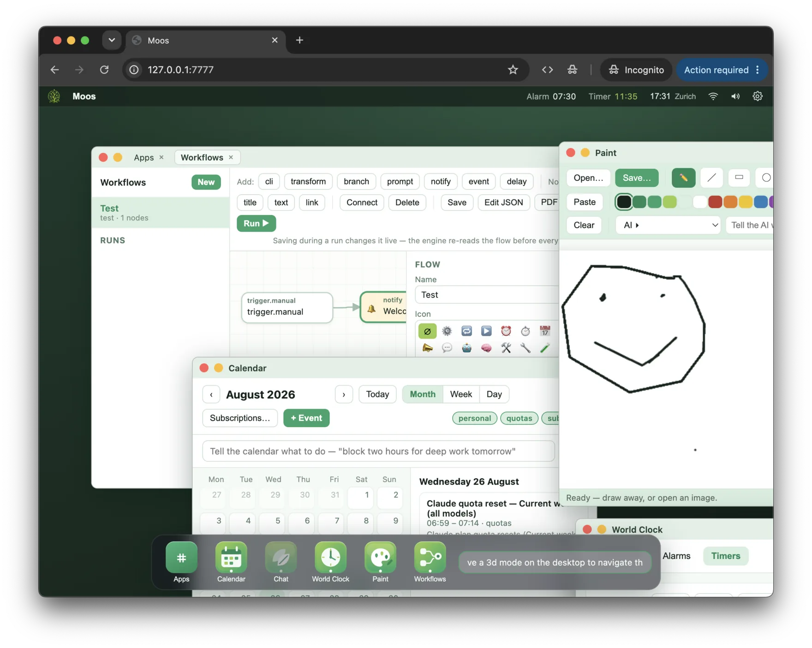Click the volume icon in Moos top bar

pos(735,96)
